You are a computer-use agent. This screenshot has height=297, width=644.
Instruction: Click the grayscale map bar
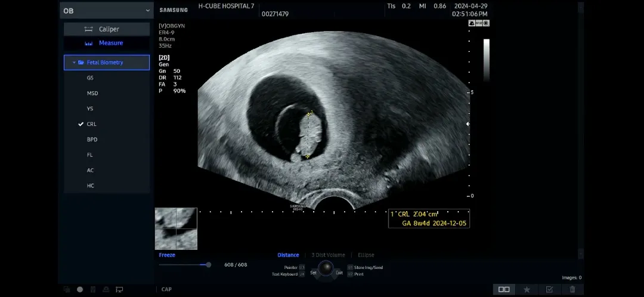tap(487, 60)
